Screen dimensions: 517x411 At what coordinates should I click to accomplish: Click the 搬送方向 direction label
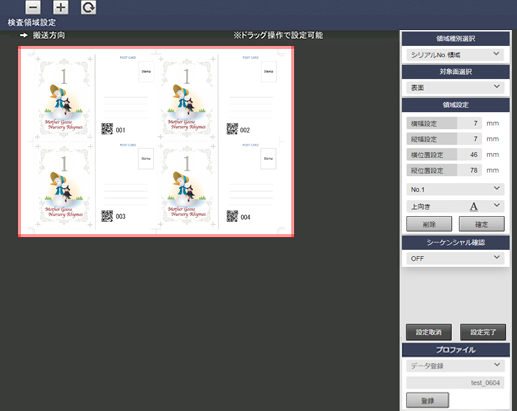click(49, 35)
